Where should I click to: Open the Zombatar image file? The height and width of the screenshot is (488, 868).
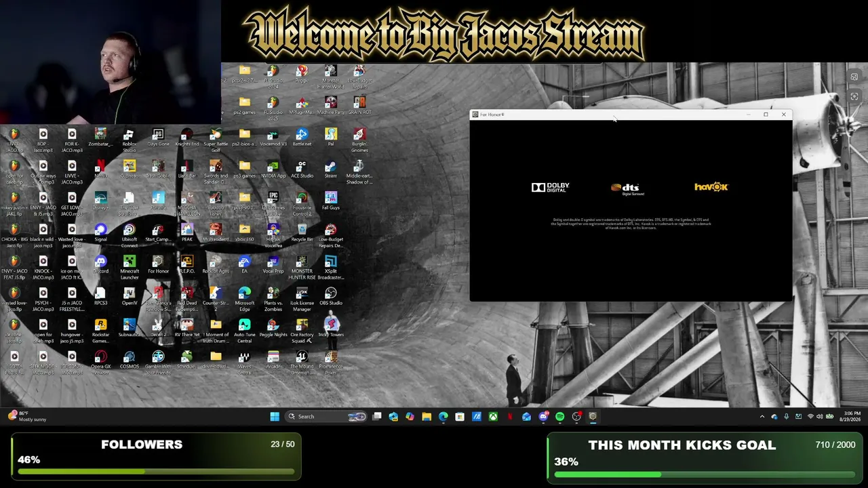[100, 137]
